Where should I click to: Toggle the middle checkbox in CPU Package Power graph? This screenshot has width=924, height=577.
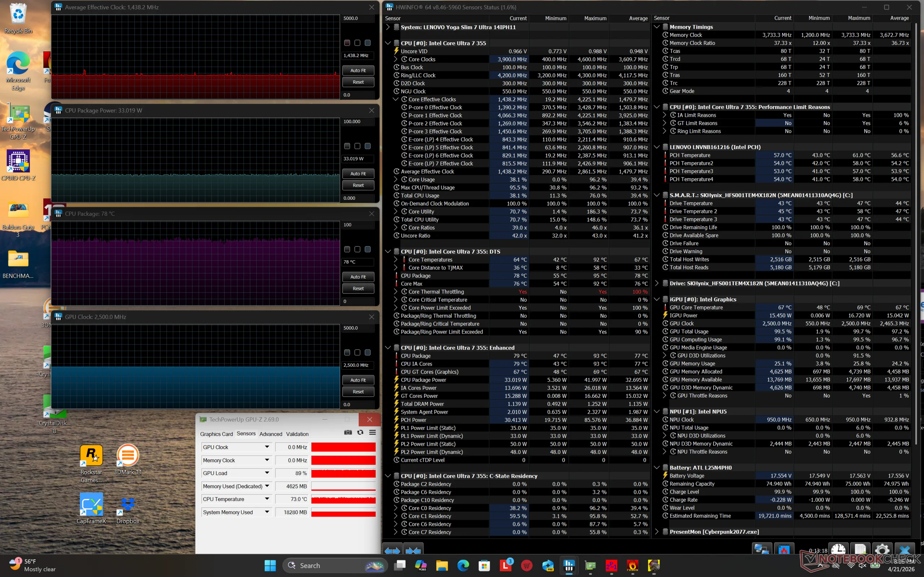point(357,146)
